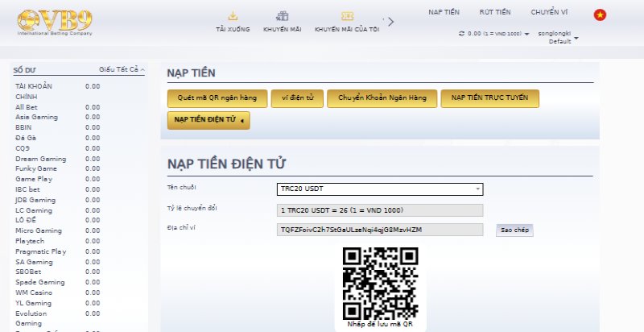Image resolution: width=644 pixels, height=332 pixels.
Task: Click Dream Gaming balance row
Action: 57,159
